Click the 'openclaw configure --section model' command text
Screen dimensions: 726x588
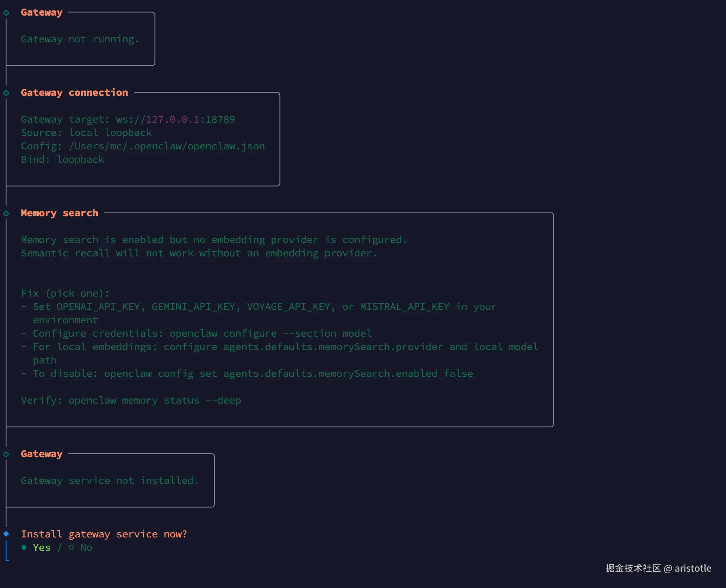click(x=270, y=333)
